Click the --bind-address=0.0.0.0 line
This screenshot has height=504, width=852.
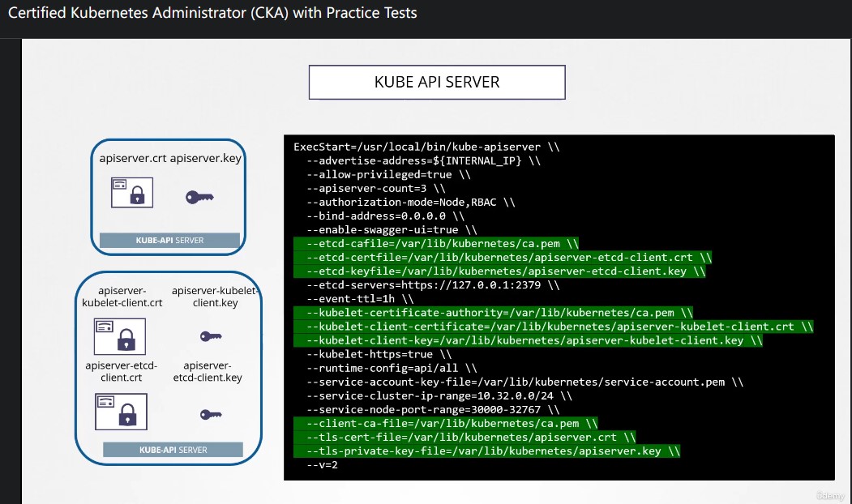(386, 216)
